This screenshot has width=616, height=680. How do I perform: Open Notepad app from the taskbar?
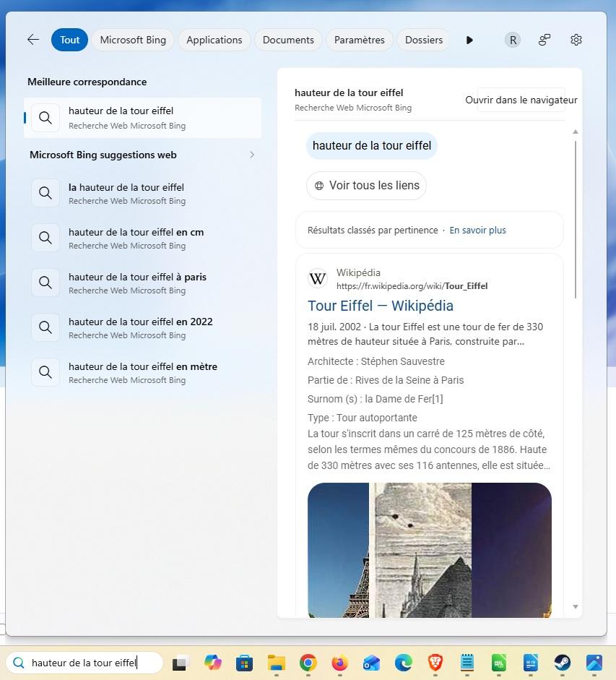[467, 663]
